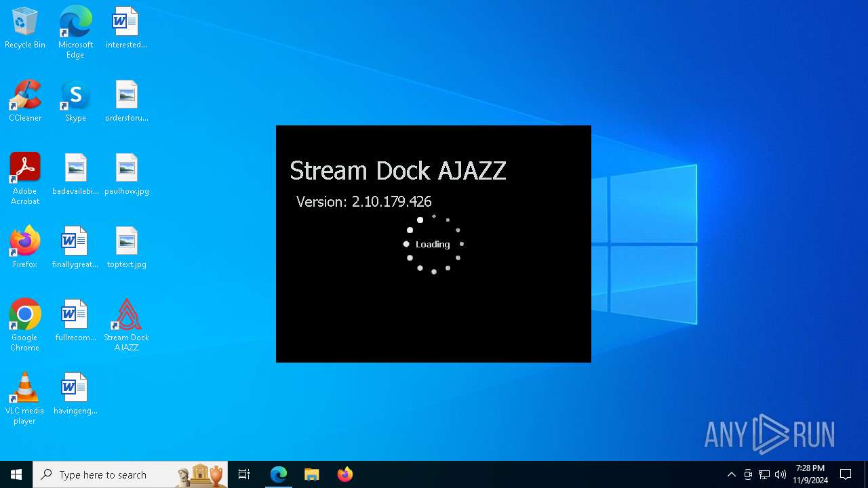This screenshot has width=868, height=488.
Task: Select the 'ordersforu...' image file icon
Action: pos(126,102)
